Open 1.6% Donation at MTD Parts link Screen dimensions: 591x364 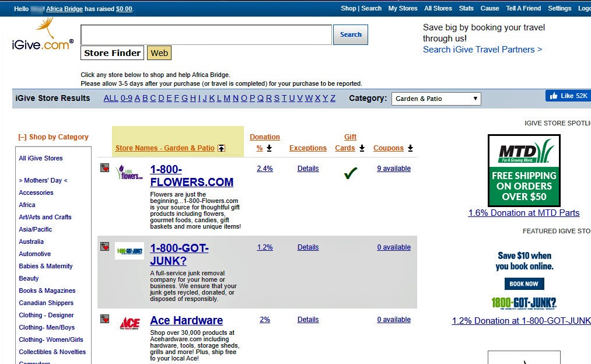pyautogui.click(x=524, y=213)
